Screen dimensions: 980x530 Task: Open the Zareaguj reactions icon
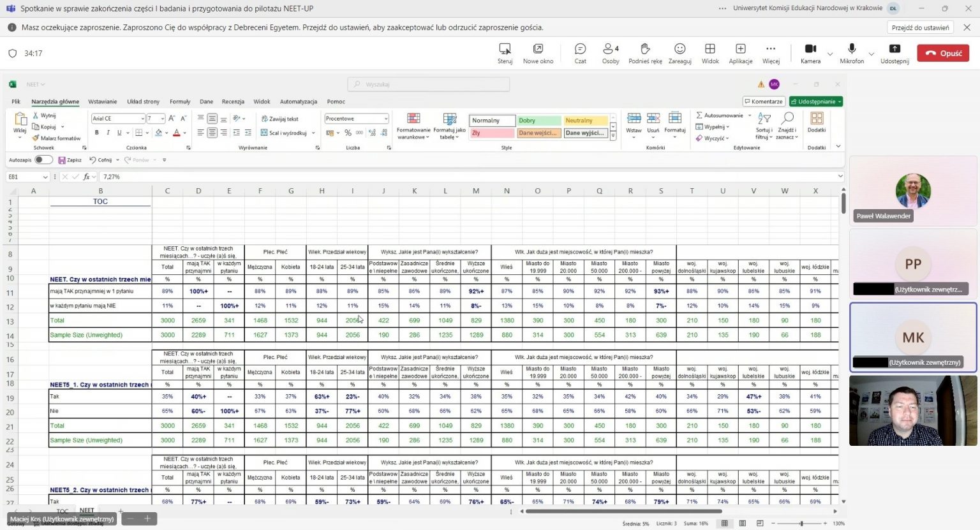click(679, 50)
